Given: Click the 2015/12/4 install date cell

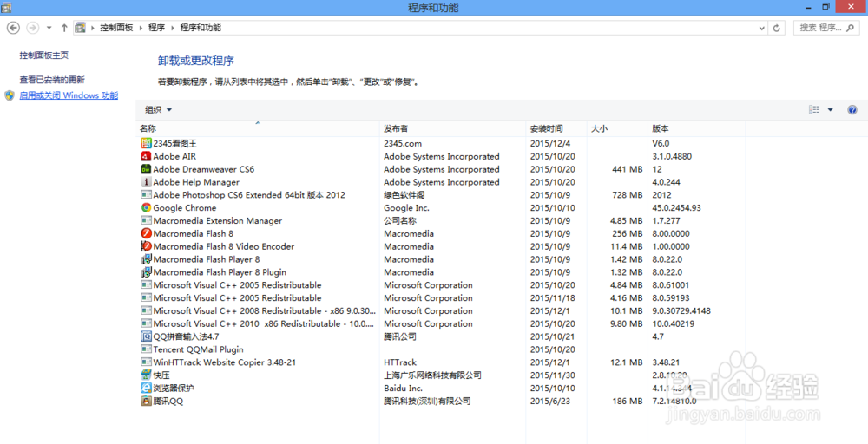Looking at the screenshot, I should (550, 143).
